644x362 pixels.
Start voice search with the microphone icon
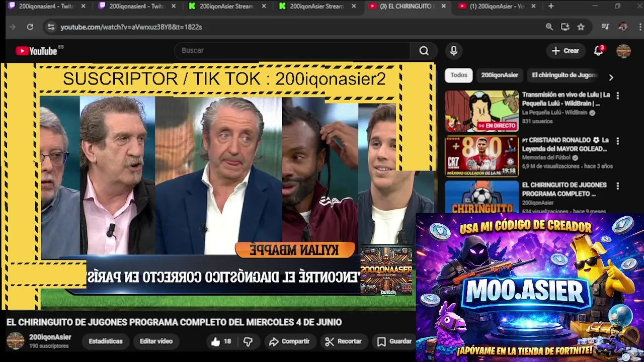click(x=453, y=51)
